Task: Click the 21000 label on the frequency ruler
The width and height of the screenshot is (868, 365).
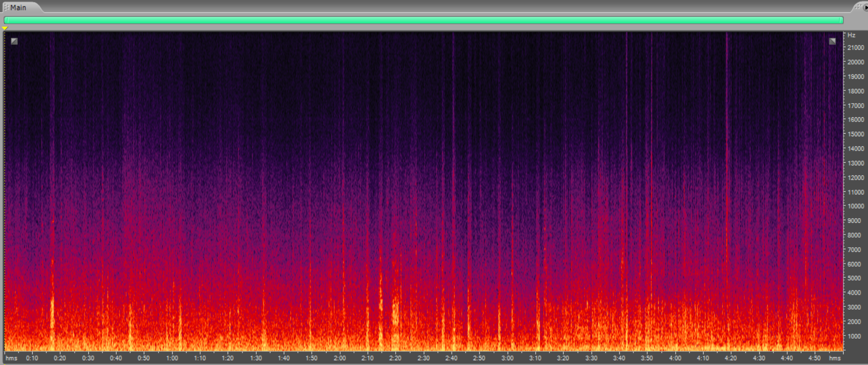Action: 856,48
